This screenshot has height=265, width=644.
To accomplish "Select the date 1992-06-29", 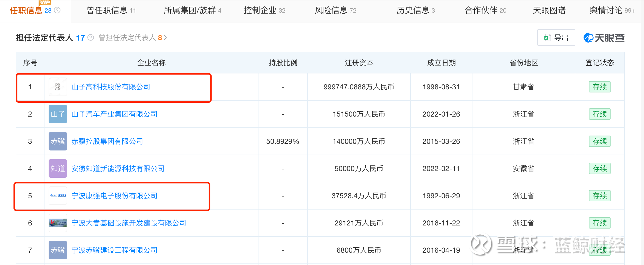I will [x=441, y=196].
